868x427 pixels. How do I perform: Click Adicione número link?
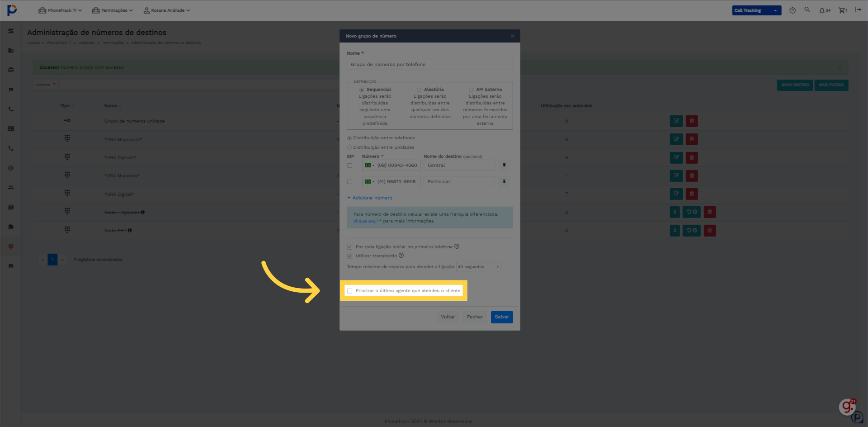tap(370, 198)
